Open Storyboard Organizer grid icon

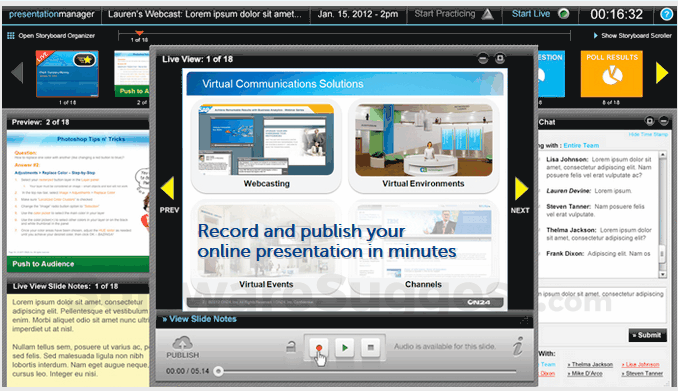tap(11, 35)
